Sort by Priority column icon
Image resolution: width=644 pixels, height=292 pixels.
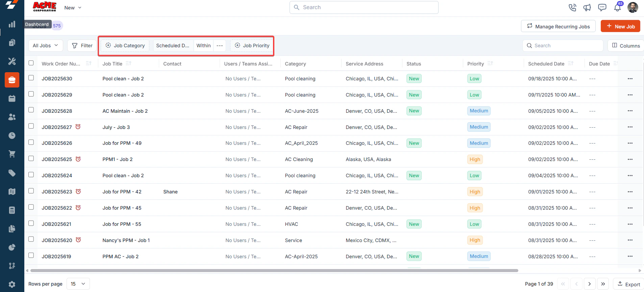[x=490, y=63]
